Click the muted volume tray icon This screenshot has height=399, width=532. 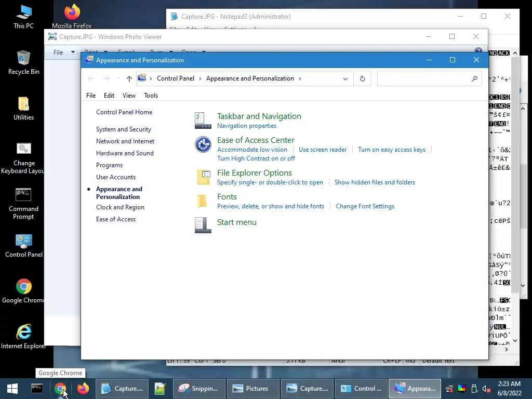tap(486, 389)
